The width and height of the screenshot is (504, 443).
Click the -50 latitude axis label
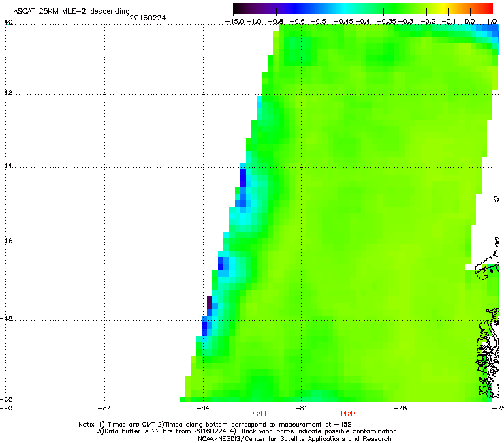tap(6, 400)
